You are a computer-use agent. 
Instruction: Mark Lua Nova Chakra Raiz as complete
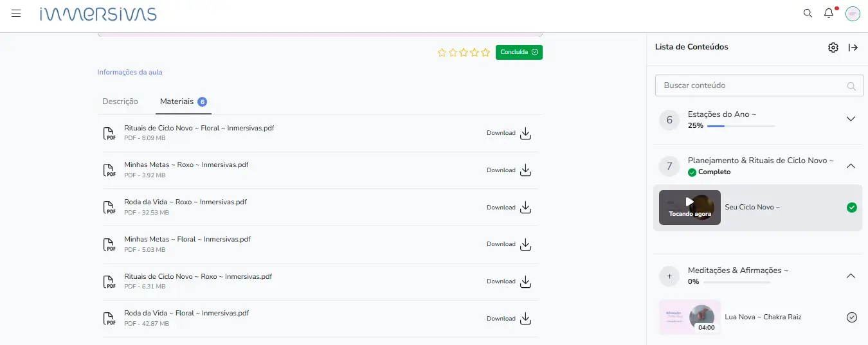(852, 317)
